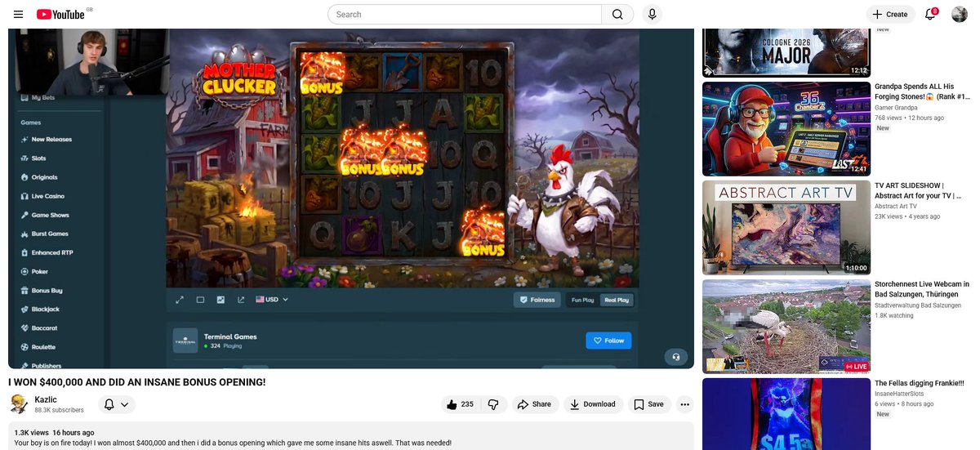980x450 pixels.
Task: Select Baccarat in casino sidebar
Action: point(43,327)
